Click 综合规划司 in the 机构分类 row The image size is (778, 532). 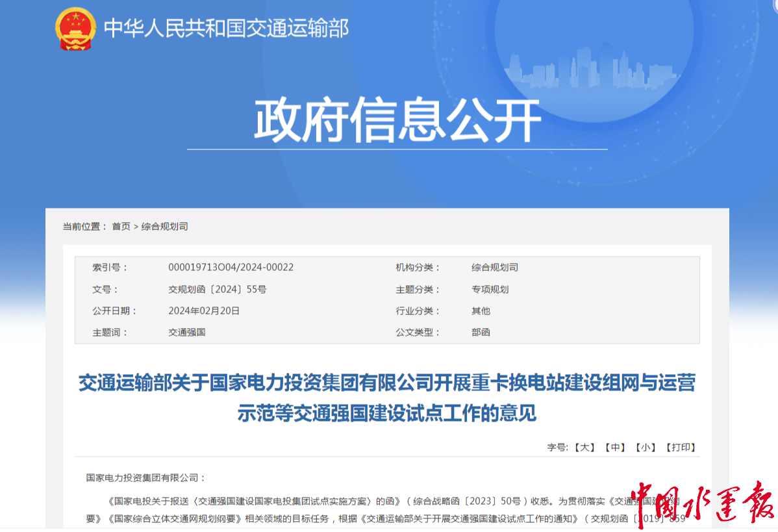(x=494, y=268)
